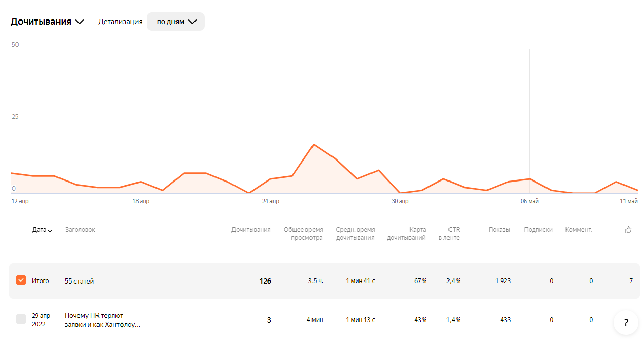Click the 55 статей total label
This screenshot has height=341, width=644.
point(80,281)
